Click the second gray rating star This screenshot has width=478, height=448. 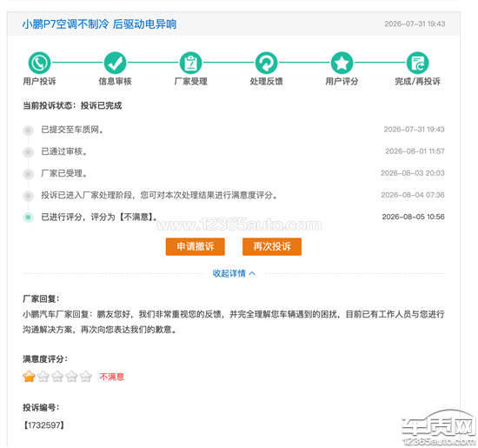(x=43, y=377)
